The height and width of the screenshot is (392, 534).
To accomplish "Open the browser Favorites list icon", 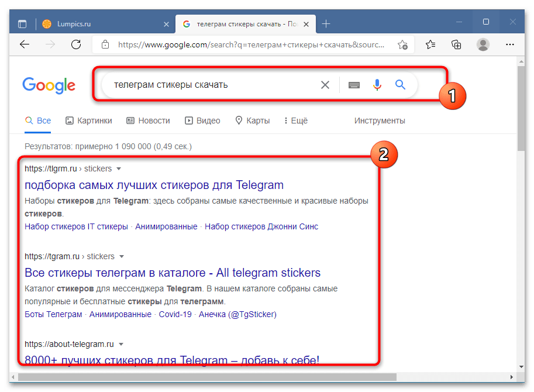I will pos(431,44).
